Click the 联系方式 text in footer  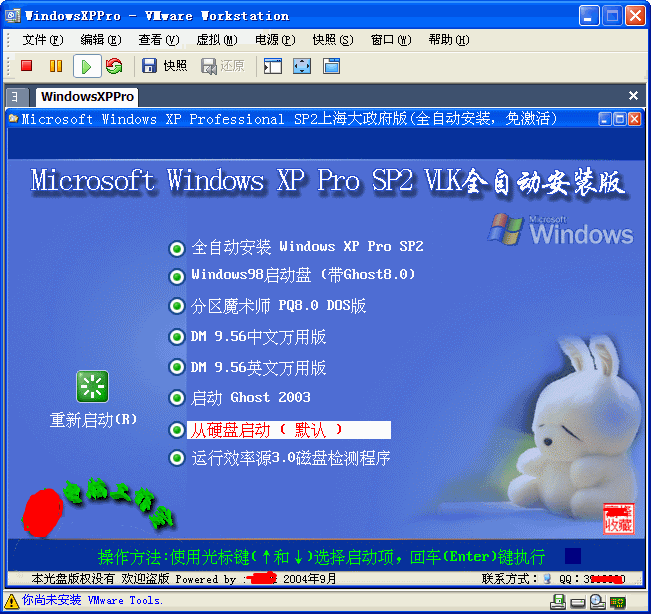click(509, 579)
